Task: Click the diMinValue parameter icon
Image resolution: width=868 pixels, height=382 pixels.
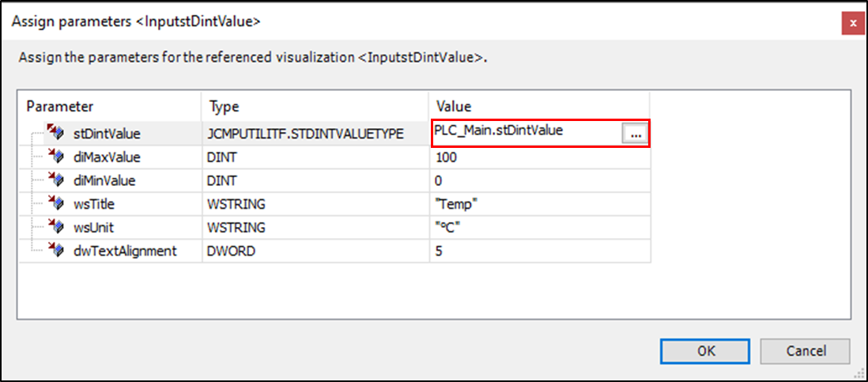Action: tap(55, 180)
